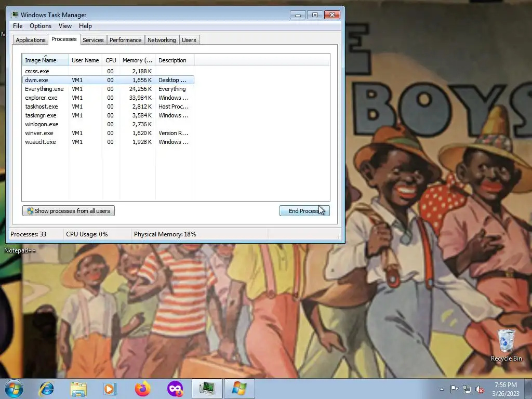Sort by CPU column header

pyautogui.click(x=111, y=60)
